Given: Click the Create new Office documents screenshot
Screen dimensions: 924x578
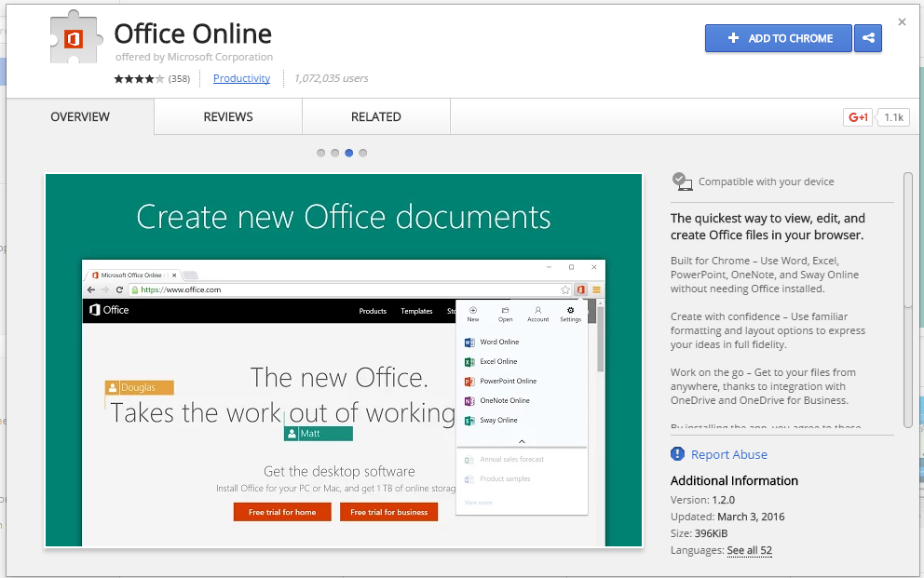Looking at the screenshot, I should click(344, 360).
